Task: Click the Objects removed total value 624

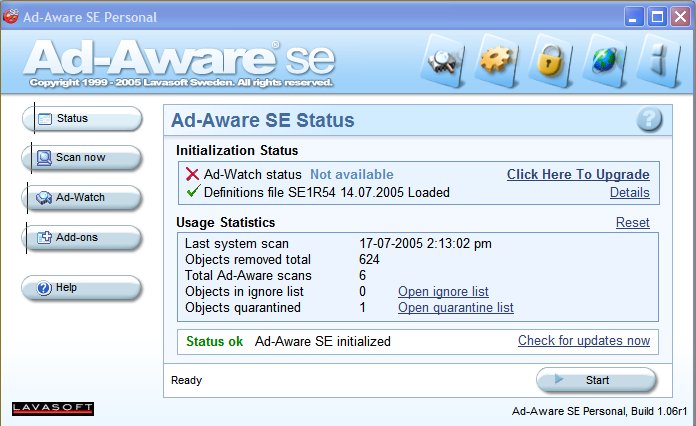Action: pos(369,260)
